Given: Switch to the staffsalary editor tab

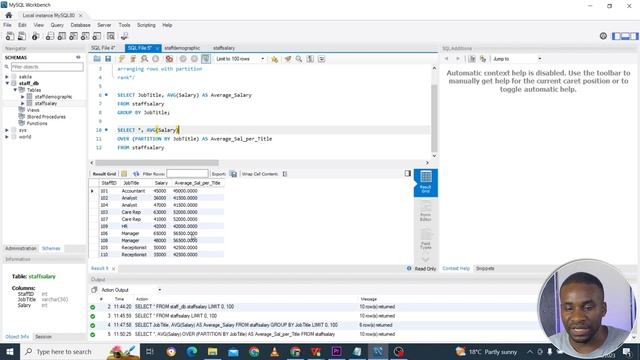Looking at the screenshot, I should (x=224, y=48).
